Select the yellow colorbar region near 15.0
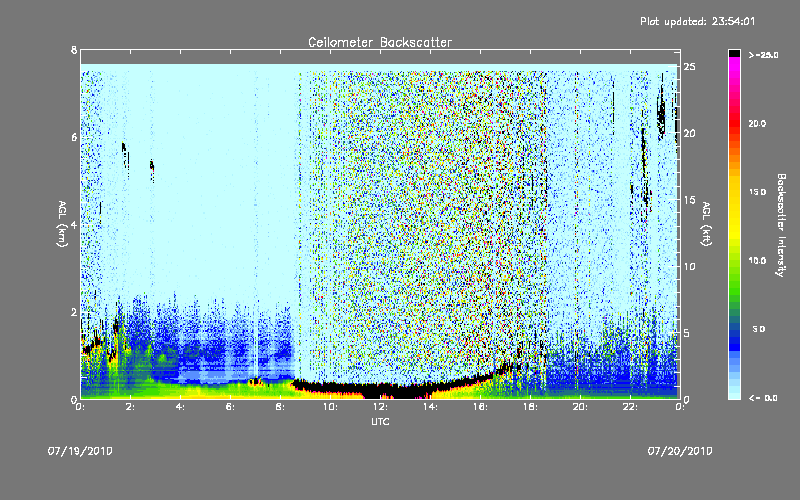The image size is (800, 500). 734,193
